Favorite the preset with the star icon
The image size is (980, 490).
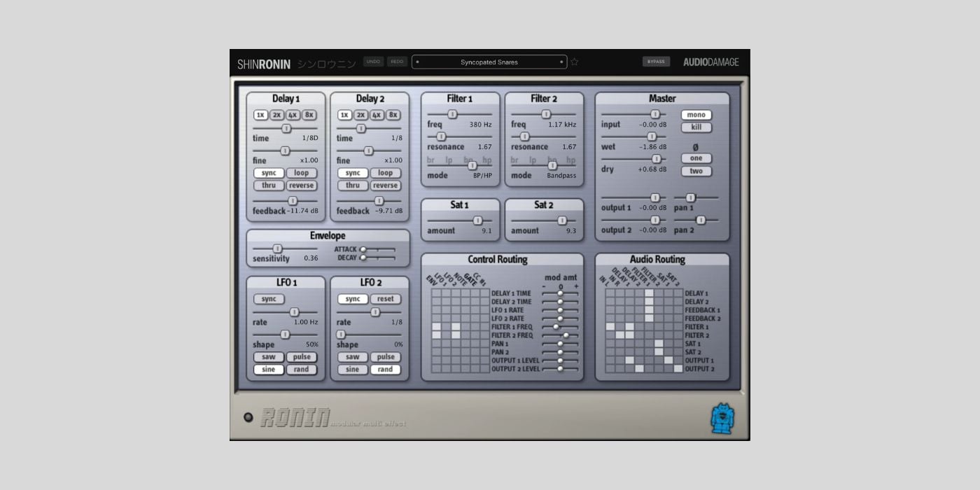(574, 62)
